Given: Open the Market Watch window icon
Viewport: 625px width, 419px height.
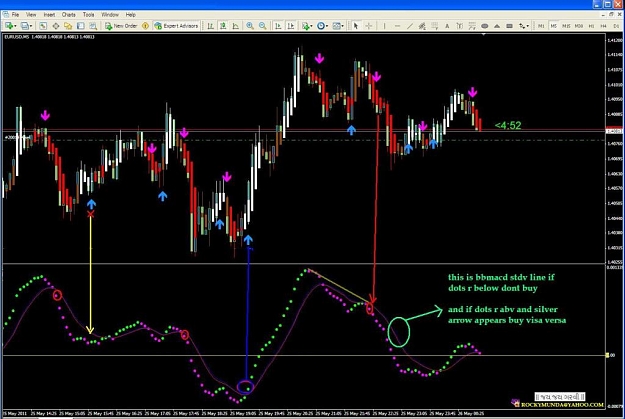Looking at the screenshot, I should (x=43, y=26).
